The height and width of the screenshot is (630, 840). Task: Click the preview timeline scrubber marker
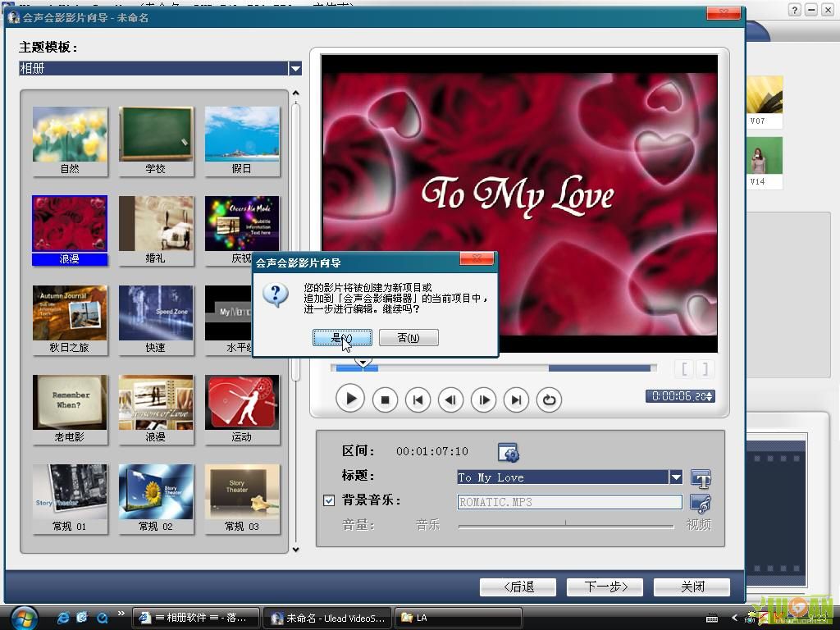click(363, 363)
